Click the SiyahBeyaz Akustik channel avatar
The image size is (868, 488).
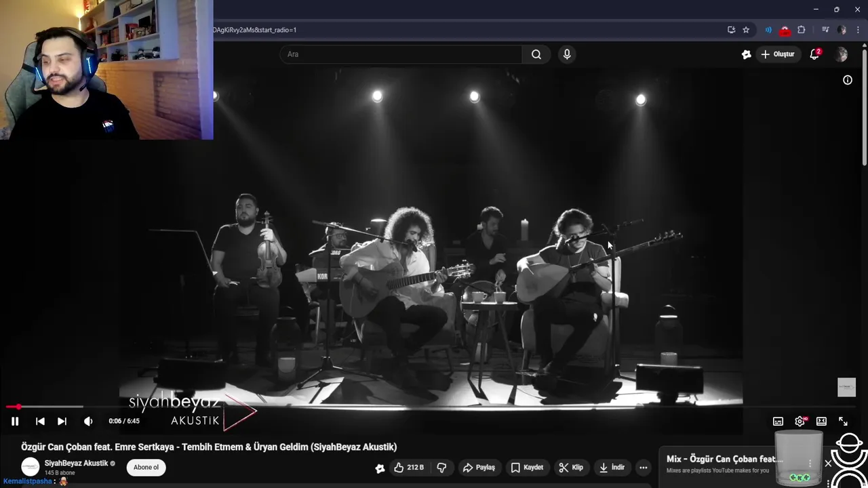tap(31, 467)
